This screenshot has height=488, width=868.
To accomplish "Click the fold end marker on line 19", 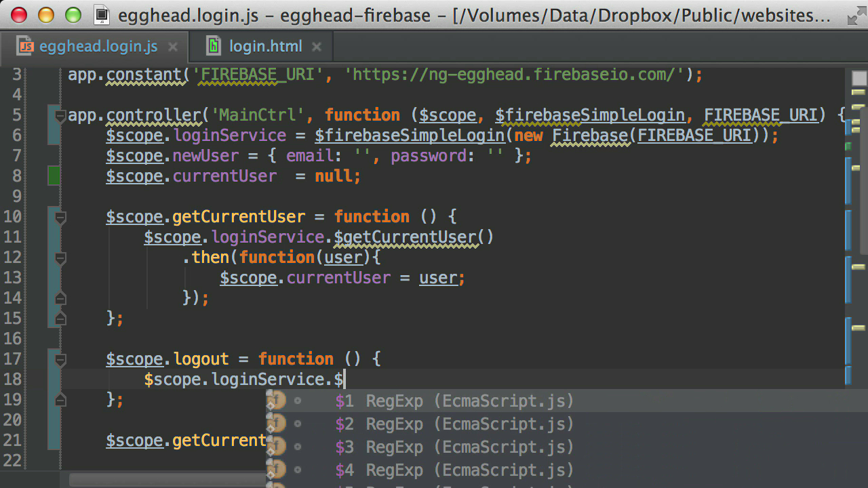I will click(x=60, y=399).
